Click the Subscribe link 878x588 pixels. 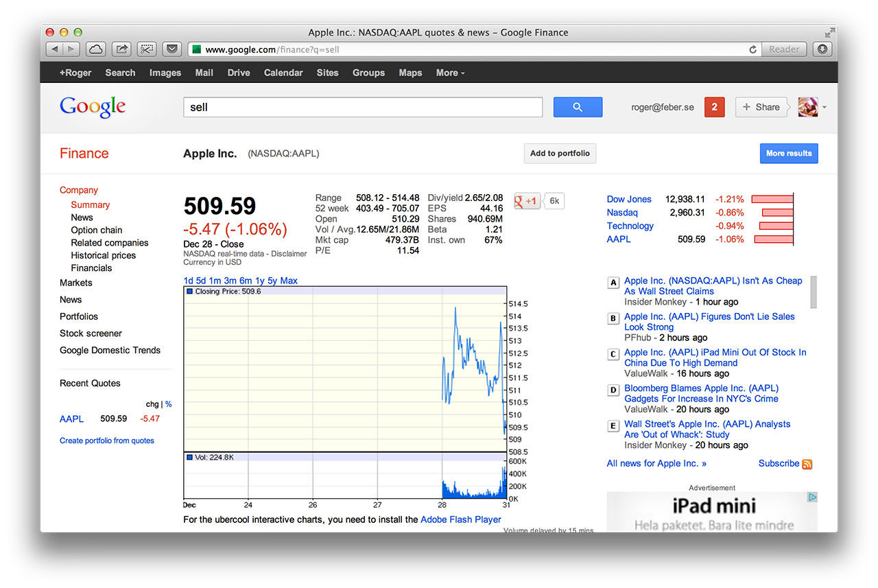click(779, 463)
